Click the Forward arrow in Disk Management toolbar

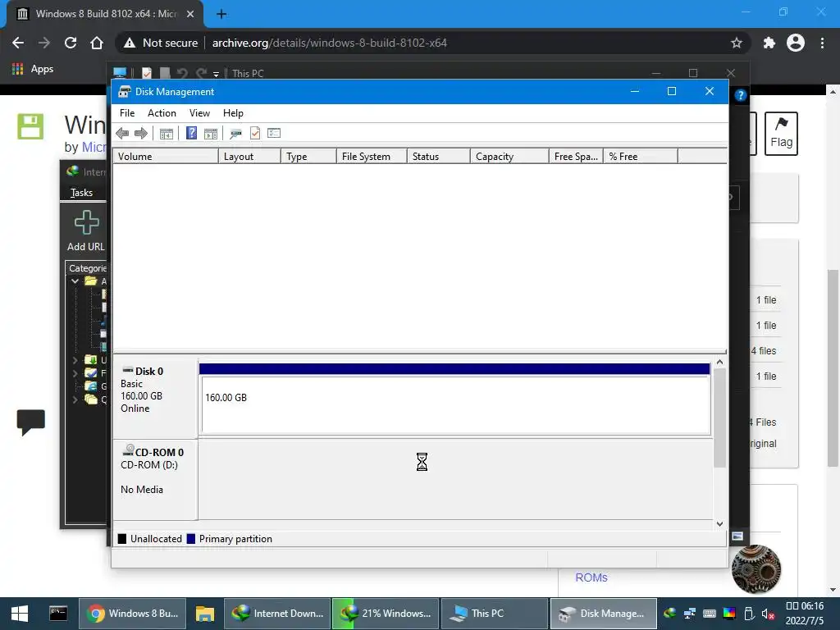(141, 134)
